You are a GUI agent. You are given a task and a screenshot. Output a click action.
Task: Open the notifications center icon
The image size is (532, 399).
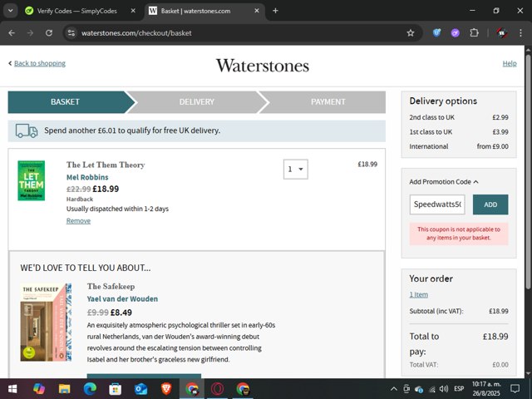pos(515,389)
